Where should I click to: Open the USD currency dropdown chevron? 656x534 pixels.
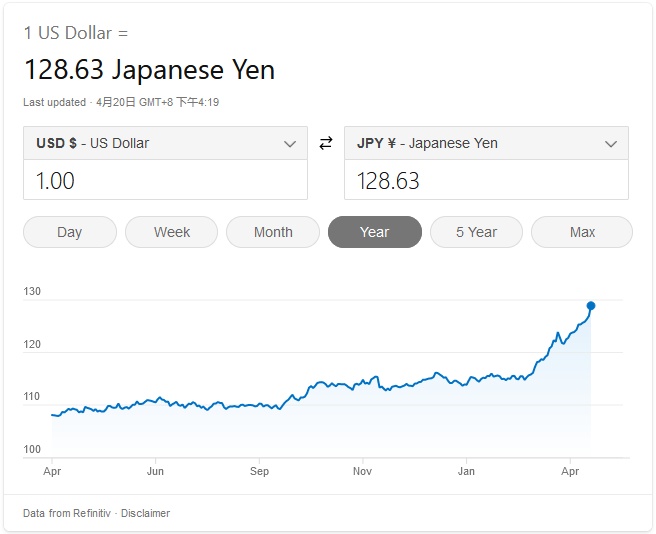(290, 144)
